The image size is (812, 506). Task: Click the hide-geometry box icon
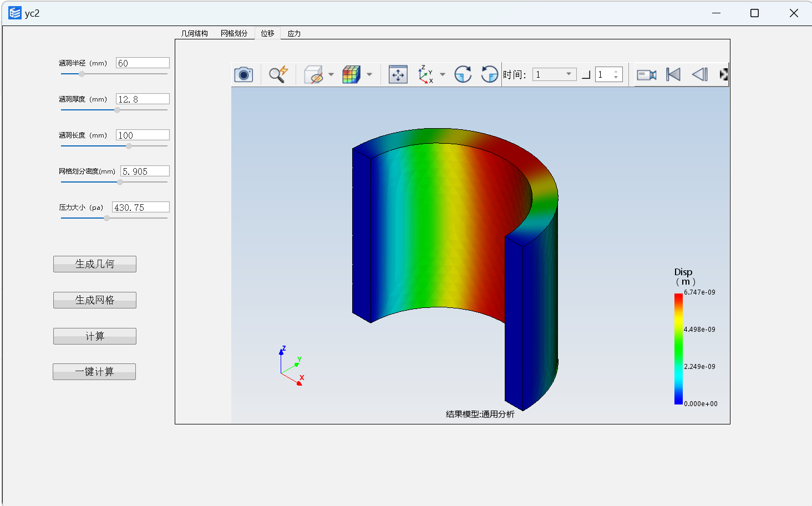coord(313,74)
